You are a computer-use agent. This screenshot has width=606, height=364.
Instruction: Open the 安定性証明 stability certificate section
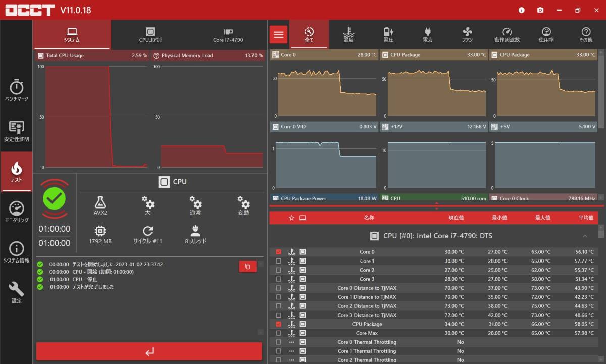click(16, 131)
